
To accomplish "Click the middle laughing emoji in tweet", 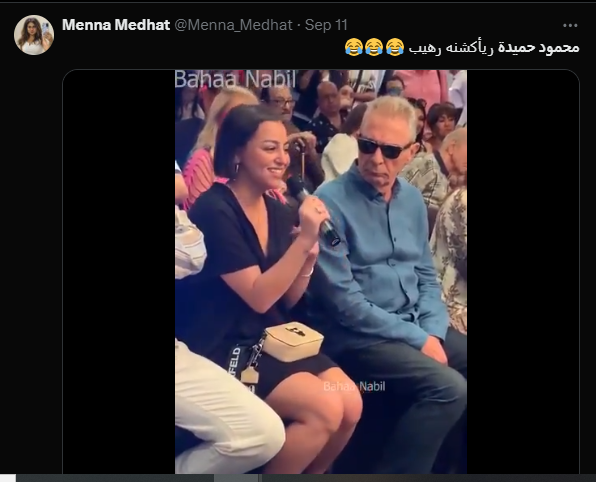I will click(374, 47).
